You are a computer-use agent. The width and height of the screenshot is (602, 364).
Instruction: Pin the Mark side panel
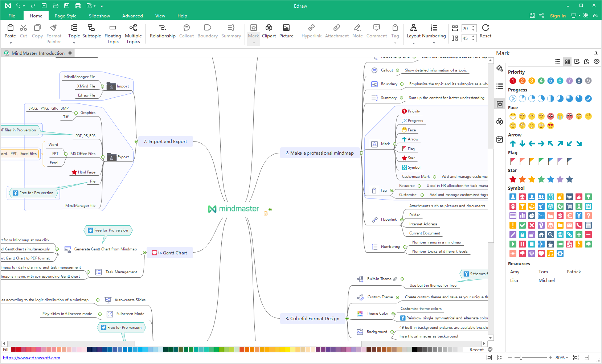(595, 53)
